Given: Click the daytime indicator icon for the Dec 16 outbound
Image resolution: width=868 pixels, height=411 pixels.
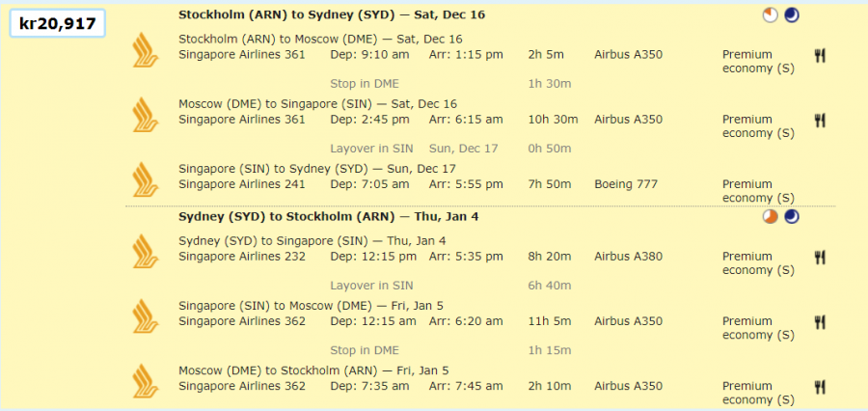Looking at the screenshot, I should point(770,14).
